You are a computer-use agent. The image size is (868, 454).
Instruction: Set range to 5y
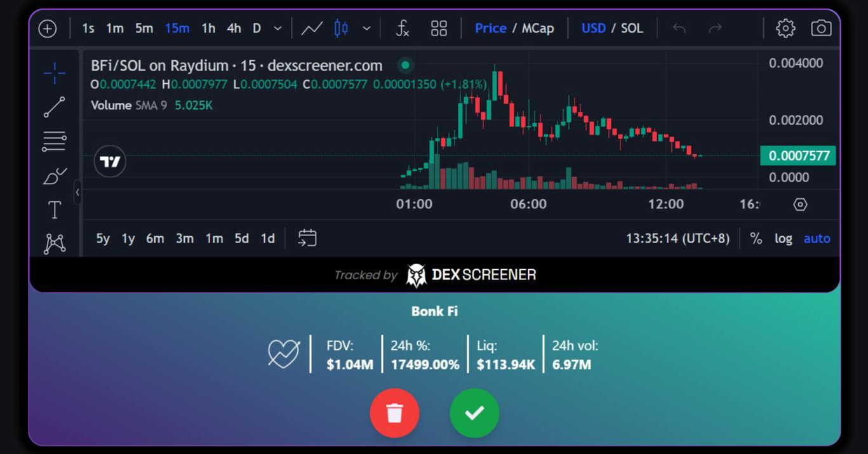pos(103,239)
